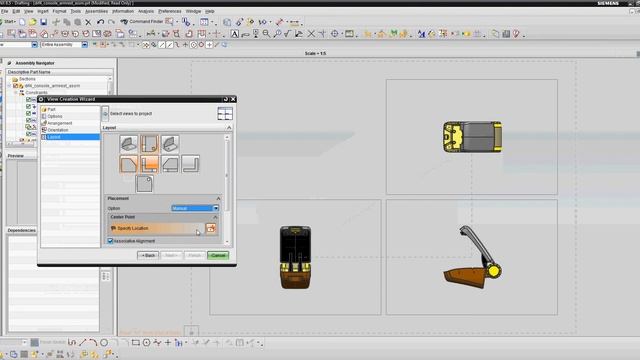Choose the top-left isometric view layout thumbnail

click(129, 144)
